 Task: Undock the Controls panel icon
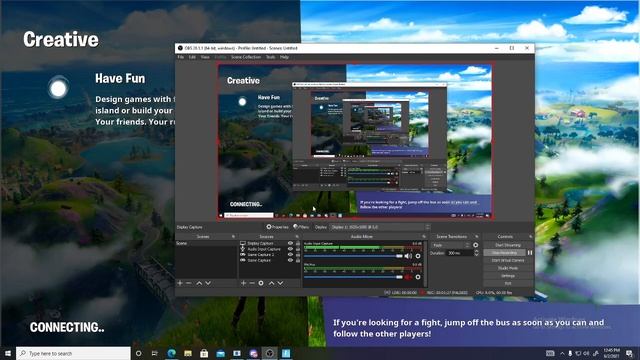click(x=531, y=237)
